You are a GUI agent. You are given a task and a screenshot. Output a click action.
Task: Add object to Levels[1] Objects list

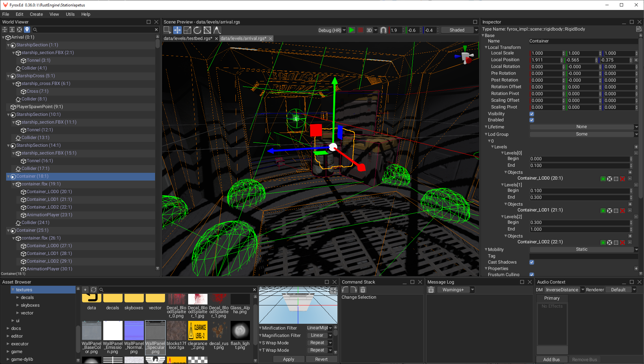(x=630, y=204)
